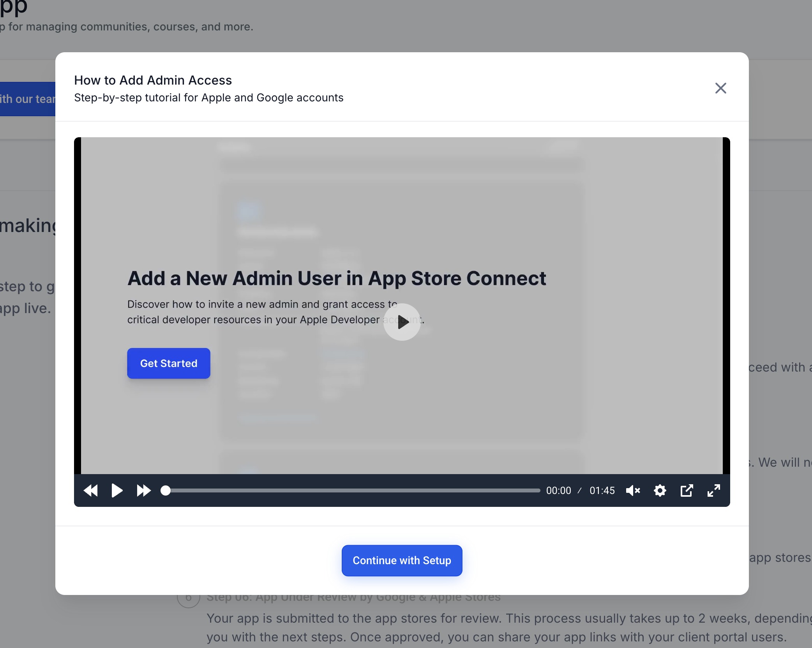Viewport: 812px width, 648px height.
Task: Fast forward the tutorial video
Action: [144, 490]
